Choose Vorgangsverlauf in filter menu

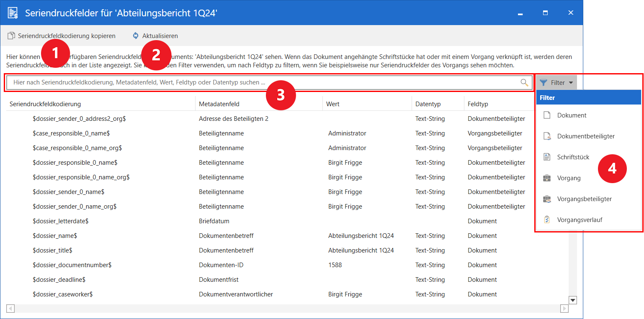click(x=580, y=220)
